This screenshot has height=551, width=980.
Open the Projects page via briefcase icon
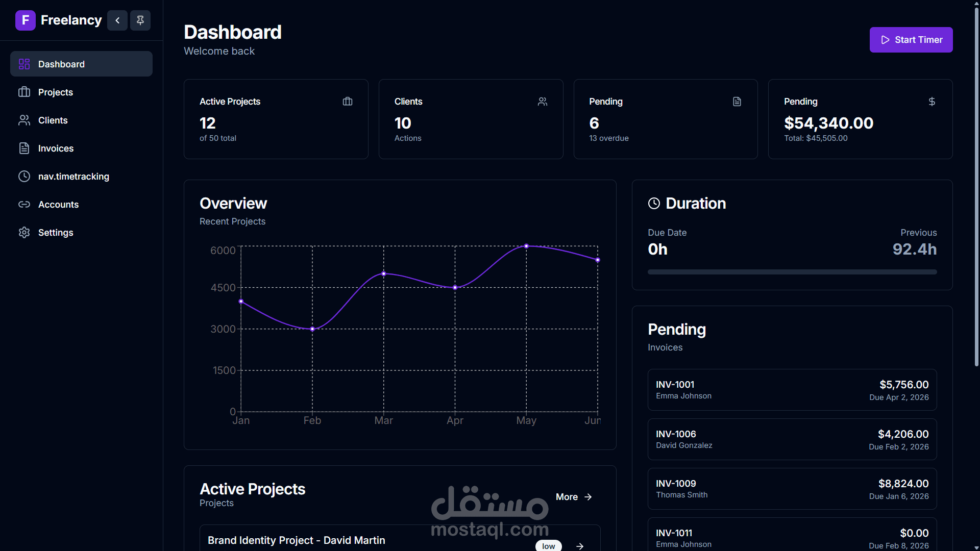[x=24, y=92]
